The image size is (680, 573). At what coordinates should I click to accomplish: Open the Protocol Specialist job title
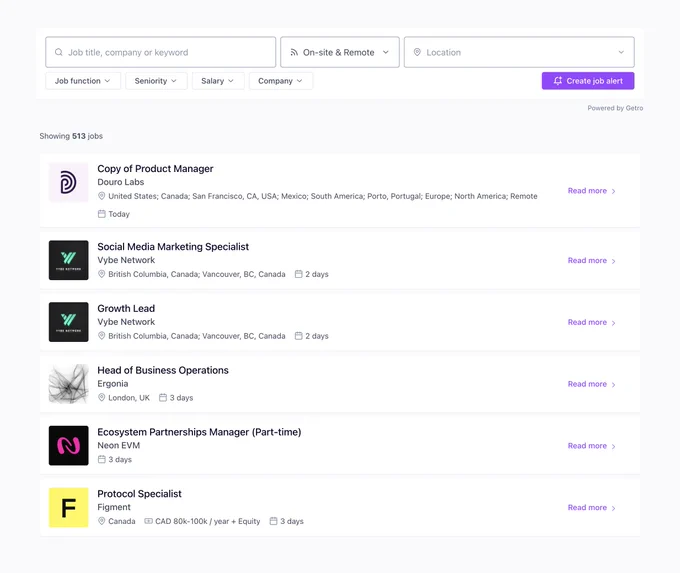(139, 494)
